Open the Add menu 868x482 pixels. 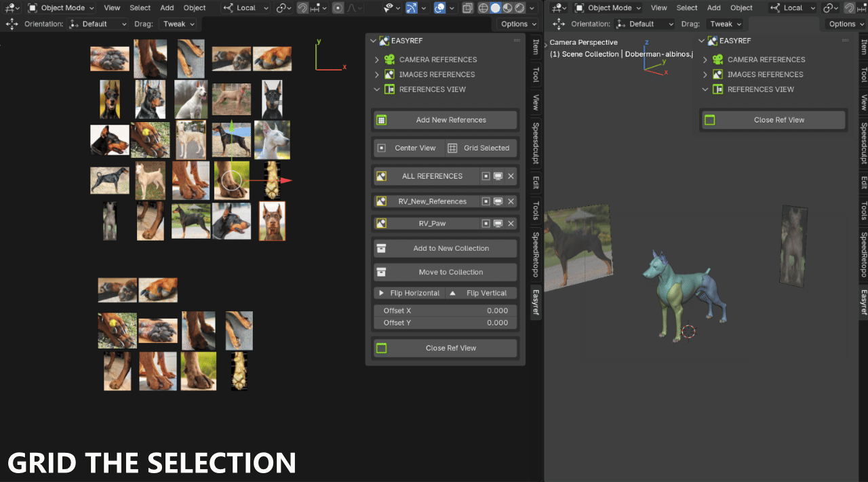[167, 7]
